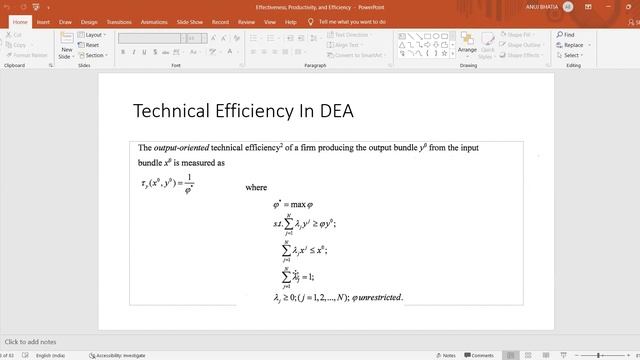The height and width of the screenshot is (360, 640).
Task: Toggle text shadow
Action: pyautogui.click(x=155, y=52)
